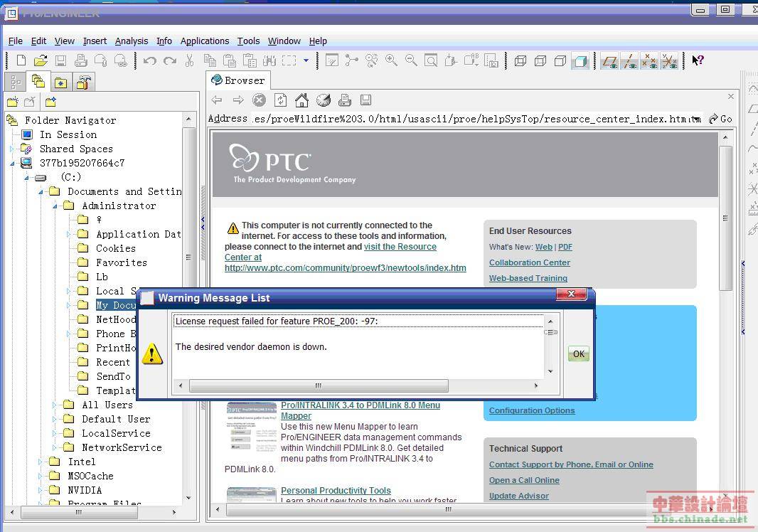The image size is (758, 532).
Task: Stop page loading in embedded browser
Action: click(259, 100)
